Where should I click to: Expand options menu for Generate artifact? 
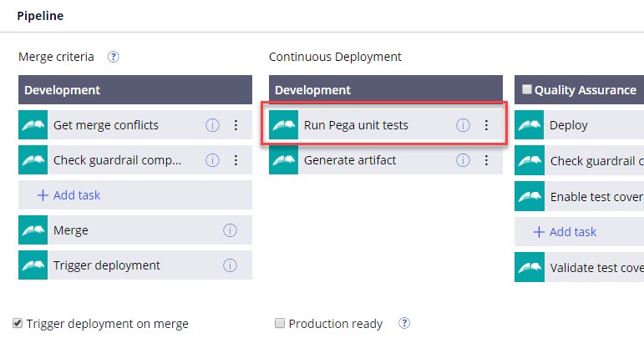tap(486, 160)
